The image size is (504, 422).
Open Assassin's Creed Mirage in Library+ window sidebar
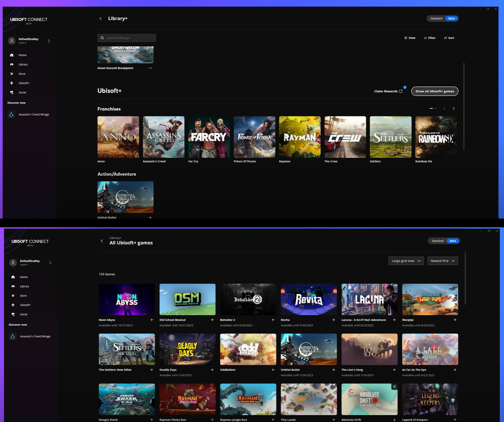pyautogui.click(x=29, y=114)
